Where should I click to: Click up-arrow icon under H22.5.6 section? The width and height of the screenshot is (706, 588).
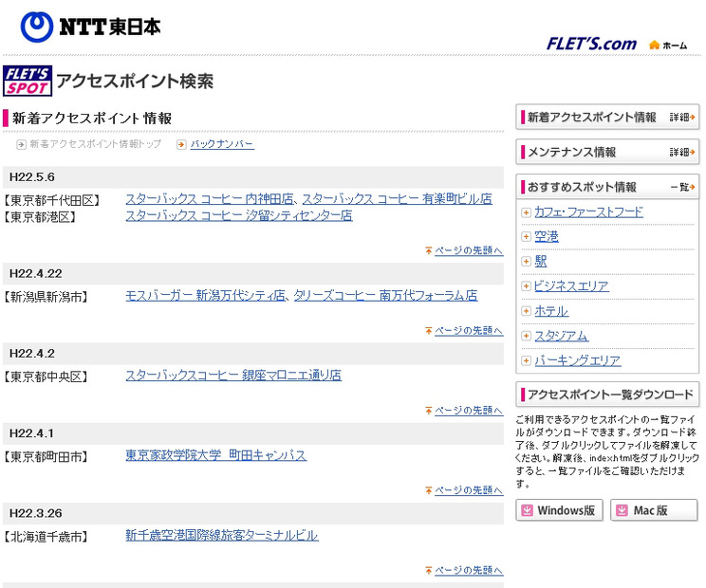click(x=429, y=250)
